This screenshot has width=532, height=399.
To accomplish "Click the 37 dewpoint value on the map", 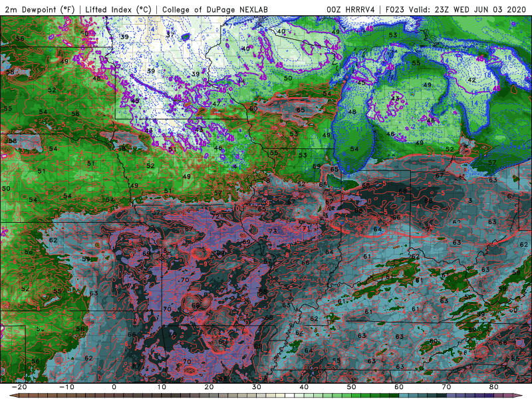I will [x=170, y=35].
